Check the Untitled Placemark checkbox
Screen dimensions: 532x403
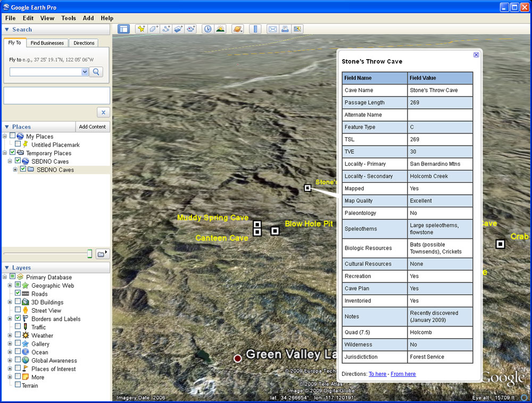pos(18,144)
